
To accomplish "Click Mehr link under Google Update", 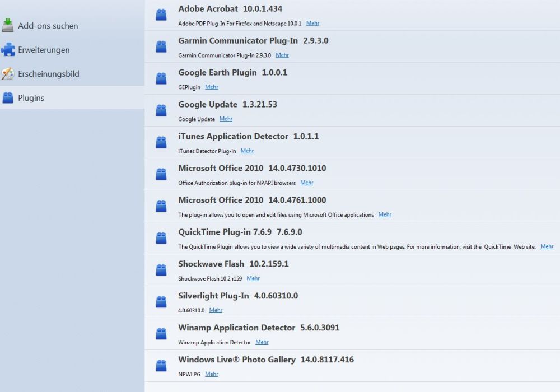I will [226, 119].
